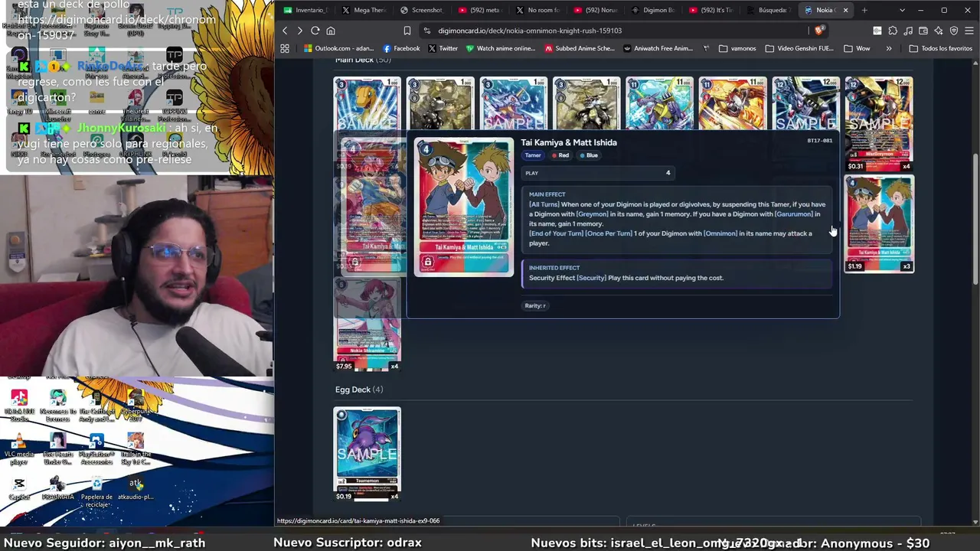
Task: Open the vamonos bookmark folder
Action: point(737,48)
